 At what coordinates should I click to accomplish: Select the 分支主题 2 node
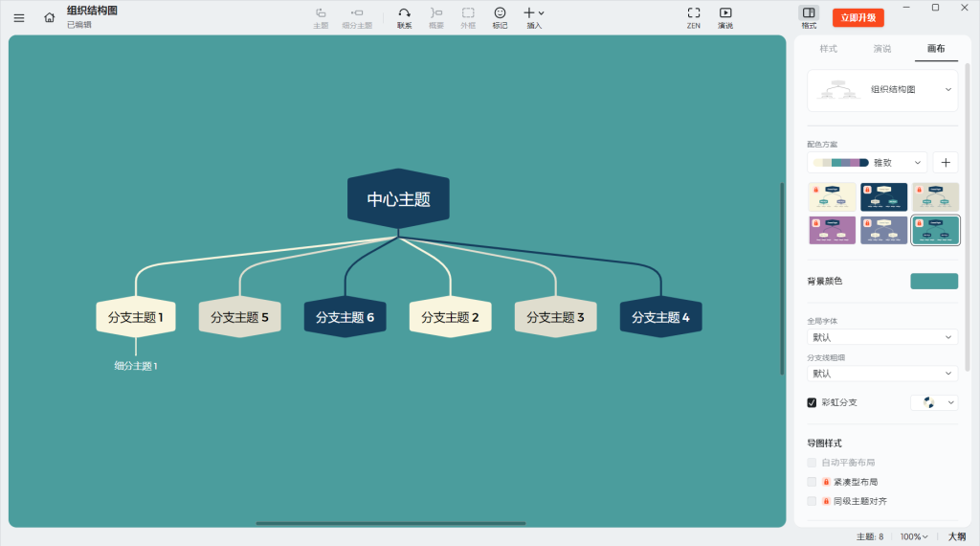(450, 317)
